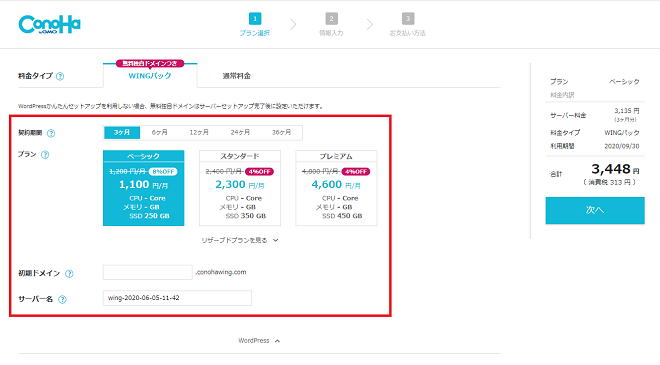Image resolution: width=660 pixels, height=365 pixels.
Task: Select the 24ヶ月 contract period
Action: coord(240,132)
